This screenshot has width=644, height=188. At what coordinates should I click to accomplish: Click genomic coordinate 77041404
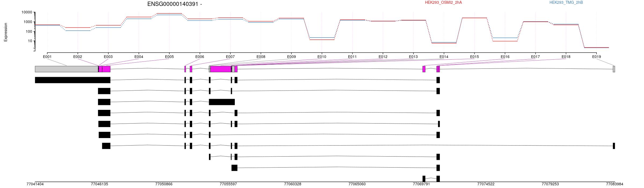(x=35, y=184)
